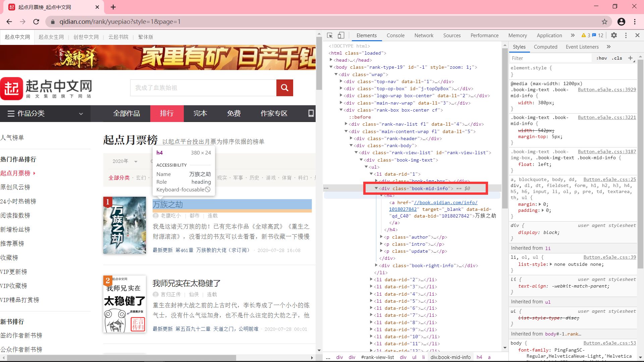Collapse the div.book-mid-info DOM node
644x362 pixels.
(376, 188)
